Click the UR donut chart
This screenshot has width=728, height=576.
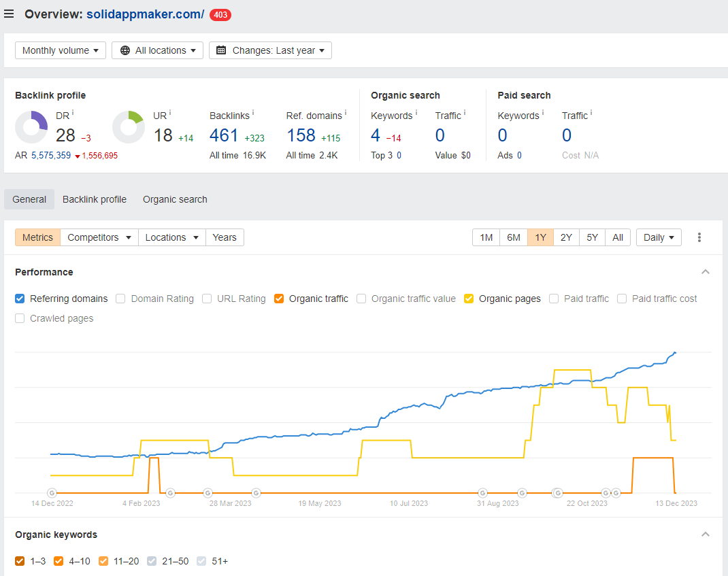[x=129, y=126]
